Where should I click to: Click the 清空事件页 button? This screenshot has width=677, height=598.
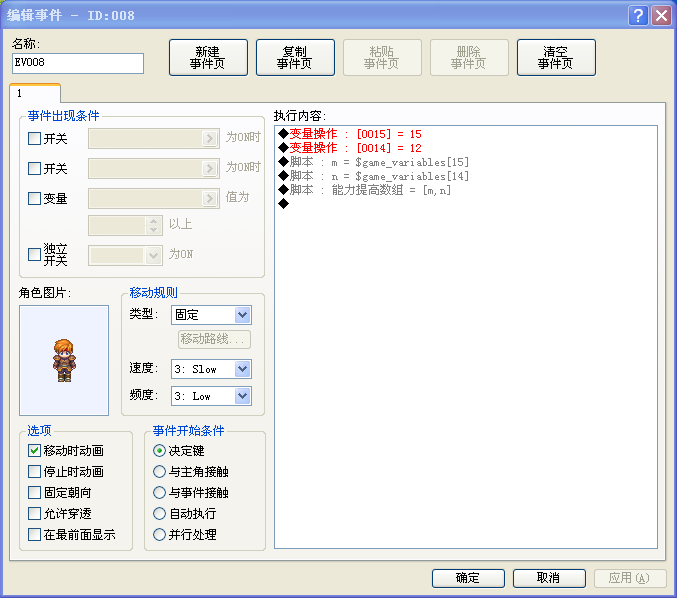pos(556,57)
